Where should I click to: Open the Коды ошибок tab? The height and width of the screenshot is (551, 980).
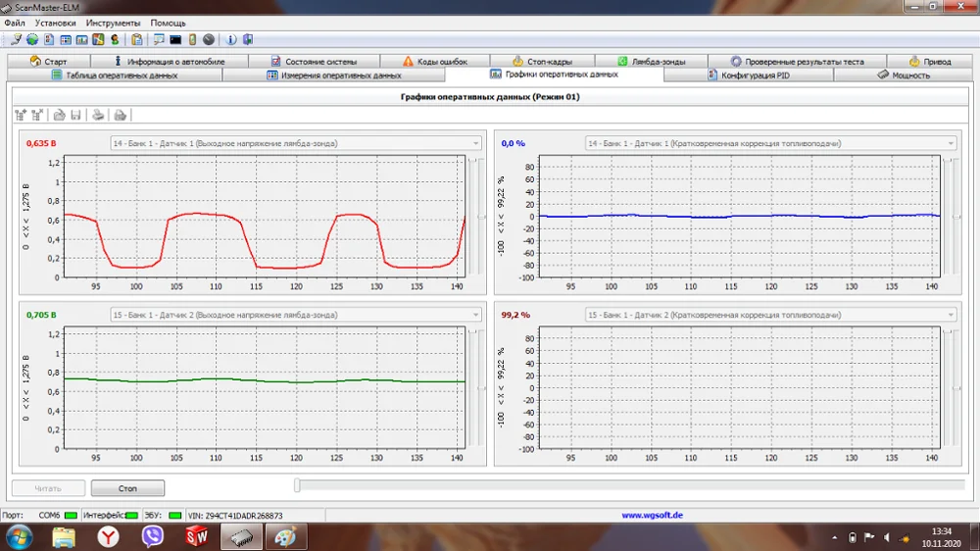pos(435,62)
